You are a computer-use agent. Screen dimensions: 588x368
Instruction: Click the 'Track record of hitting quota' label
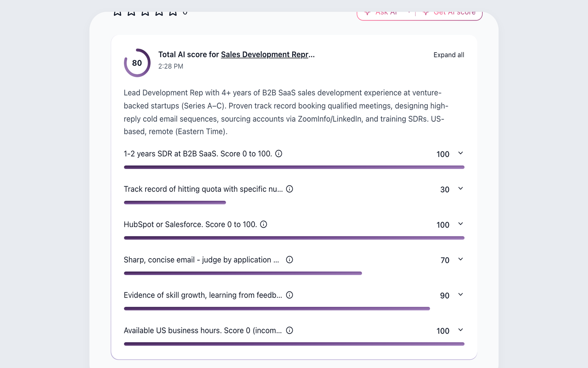coord(203,189)
